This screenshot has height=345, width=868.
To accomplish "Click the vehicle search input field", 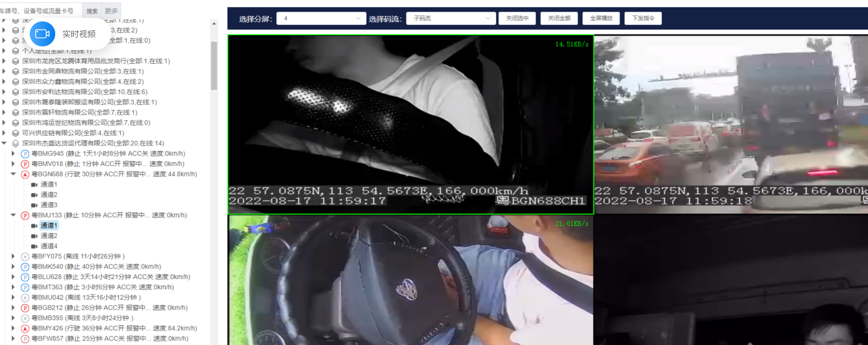I will pos(40,11).
